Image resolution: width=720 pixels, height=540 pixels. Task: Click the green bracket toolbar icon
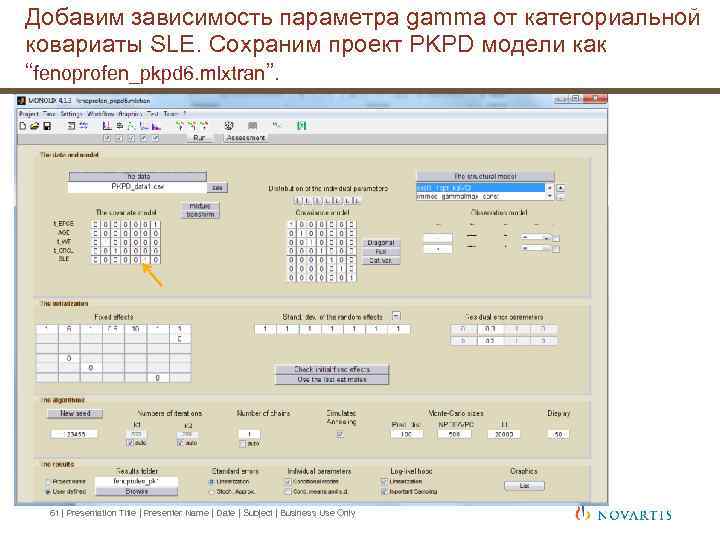pyautogui.click(x=301, y=126)
